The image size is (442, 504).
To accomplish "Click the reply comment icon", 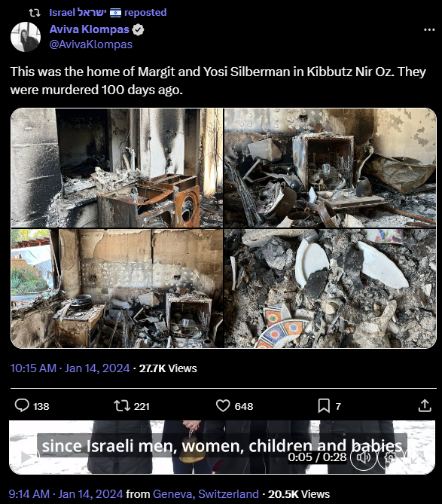I will tap(22, 405).
